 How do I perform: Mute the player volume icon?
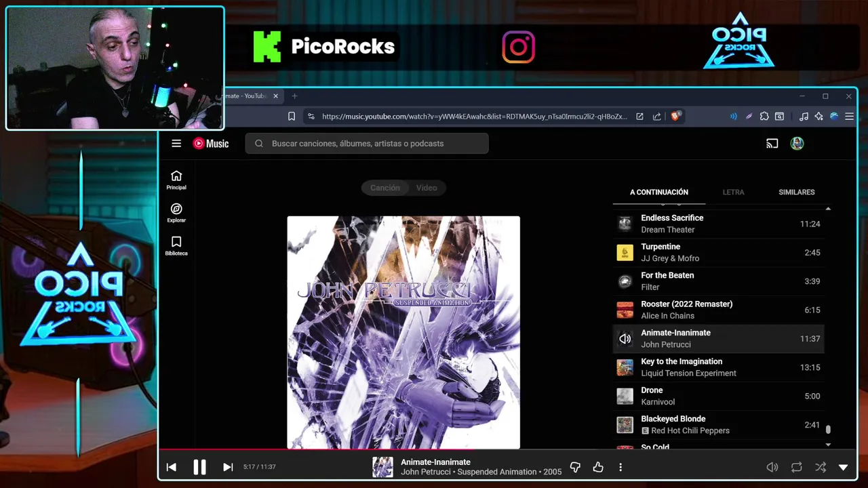772,467
